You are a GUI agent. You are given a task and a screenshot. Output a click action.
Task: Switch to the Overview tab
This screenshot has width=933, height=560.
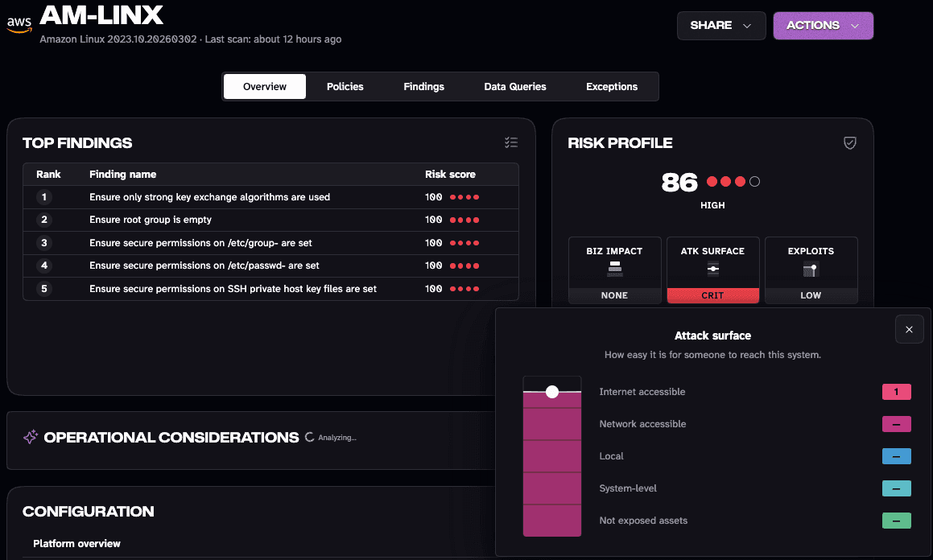265,86
